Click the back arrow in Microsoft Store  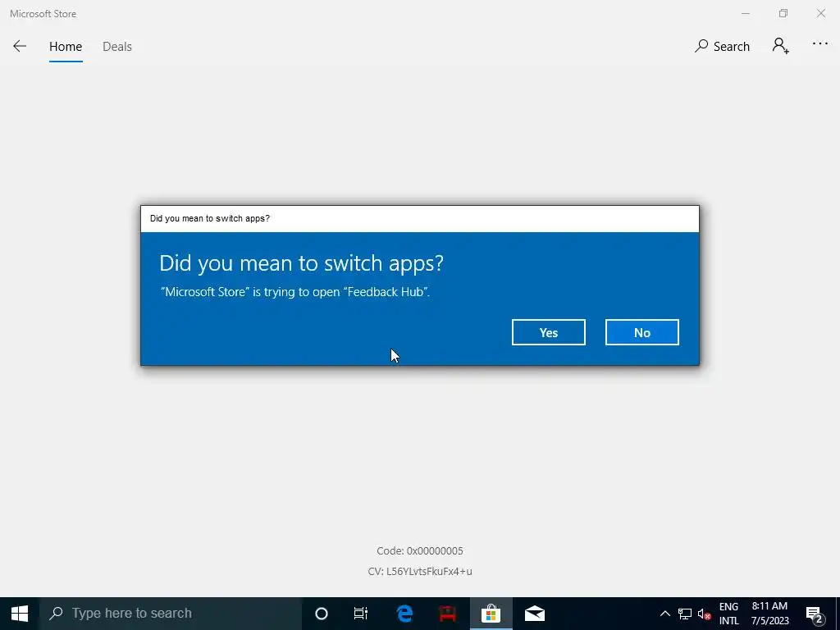click(20, 47)
